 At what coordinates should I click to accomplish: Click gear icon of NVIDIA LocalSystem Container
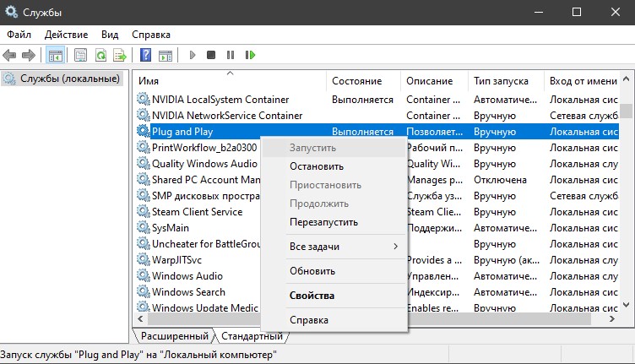[143, 99]
